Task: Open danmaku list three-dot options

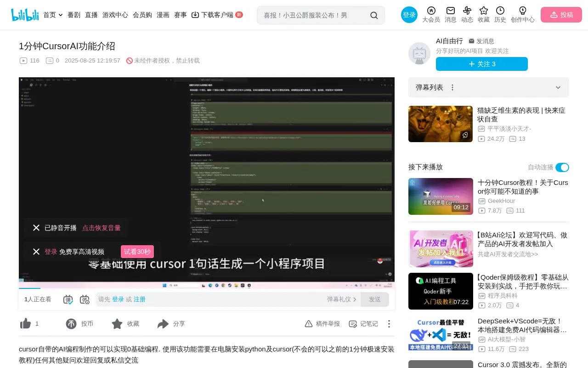Action: click(452, 87)
